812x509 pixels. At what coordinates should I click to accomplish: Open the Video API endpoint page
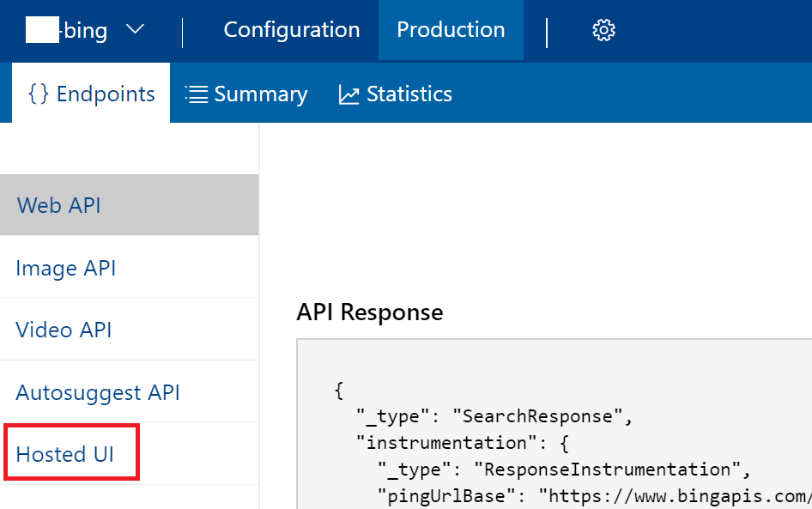tap(63, 329)
